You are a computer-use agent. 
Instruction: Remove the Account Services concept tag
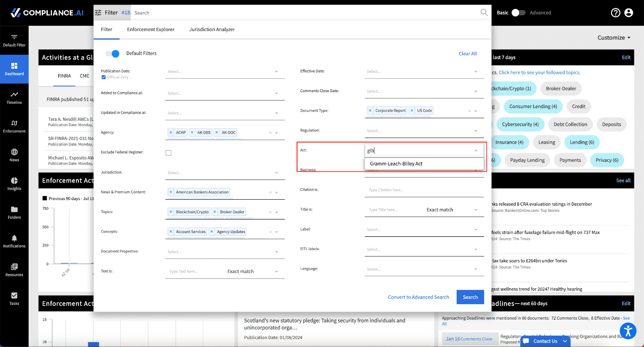click(171, 231)
